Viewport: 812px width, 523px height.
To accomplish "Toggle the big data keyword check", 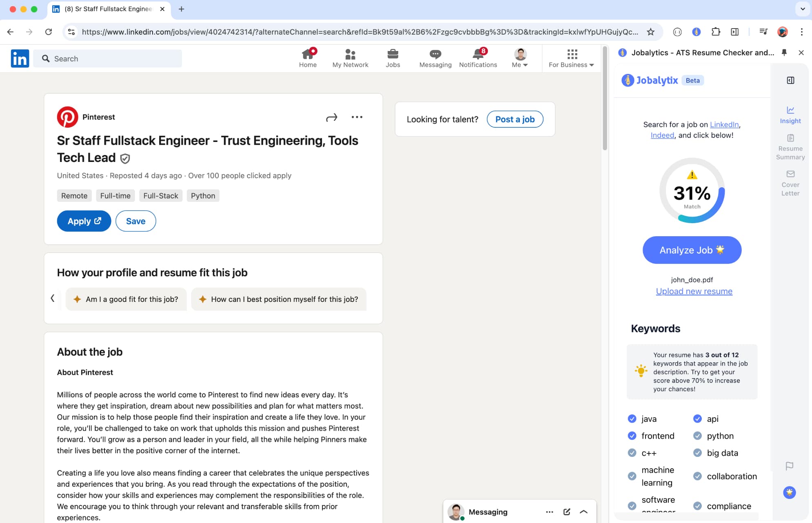I will click(698, 453).
